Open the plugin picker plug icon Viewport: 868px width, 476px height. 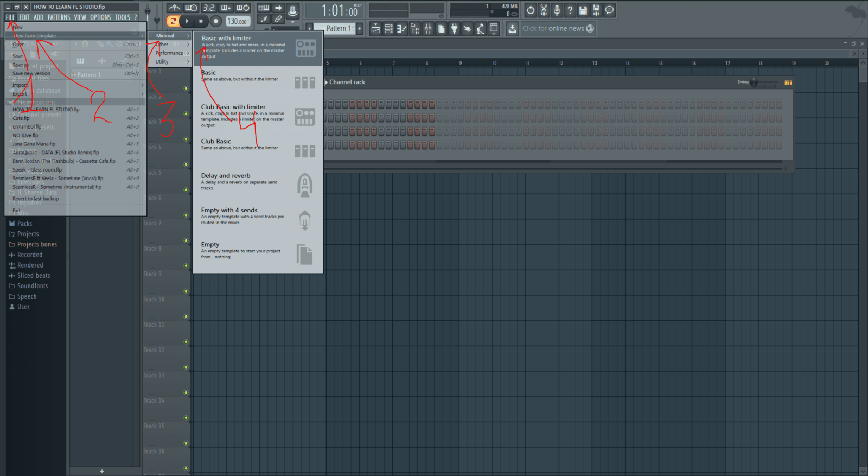pyautogui.click(x=454, y=29)
